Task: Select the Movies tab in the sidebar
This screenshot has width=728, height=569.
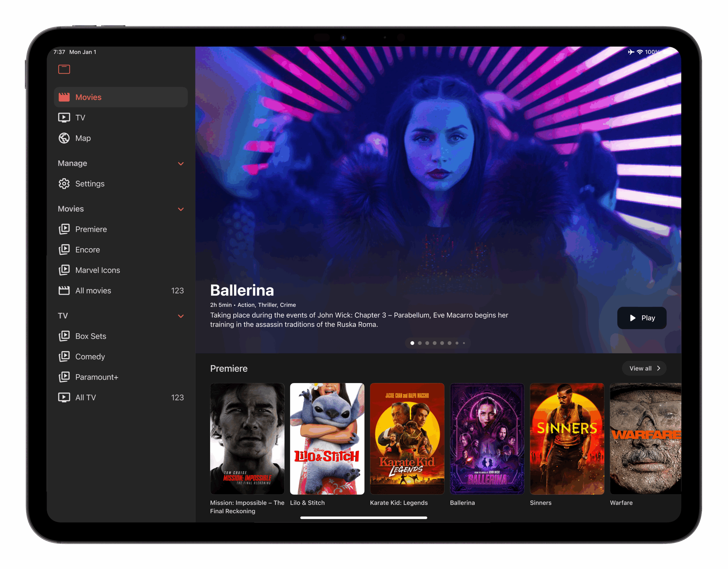Action: tap(88, 97)
